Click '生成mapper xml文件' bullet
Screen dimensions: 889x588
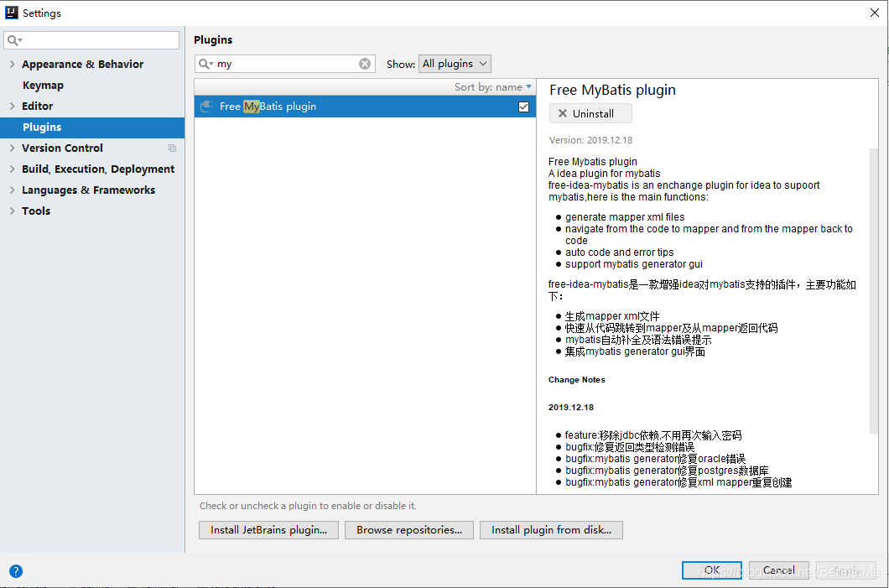tap(612, 316)
